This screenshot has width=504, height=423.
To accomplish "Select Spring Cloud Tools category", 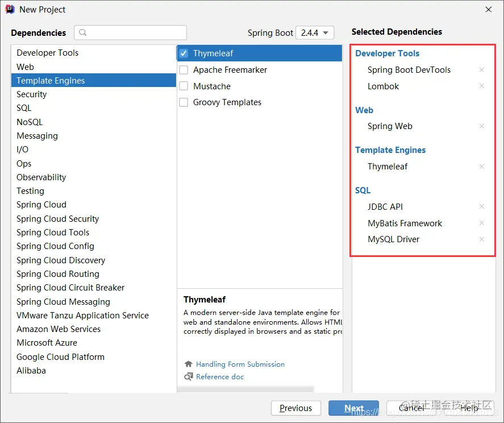I will [x=94, y=232].
